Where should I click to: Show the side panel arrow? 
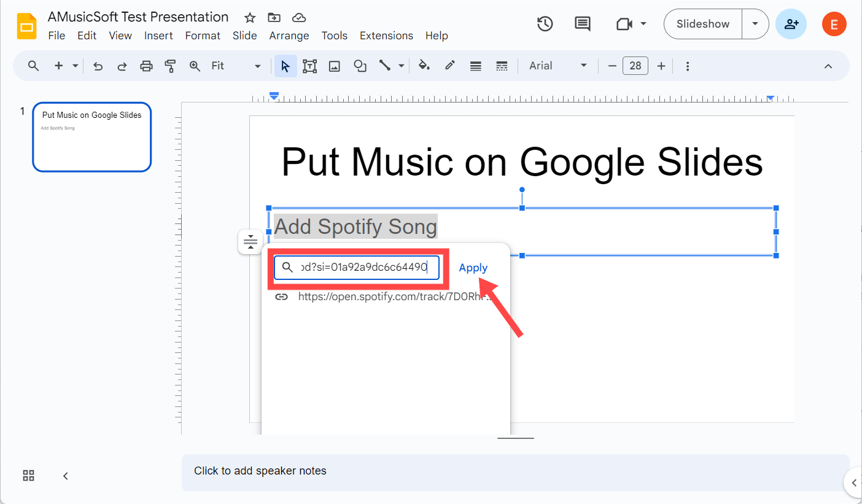click(x=853, y=483)
